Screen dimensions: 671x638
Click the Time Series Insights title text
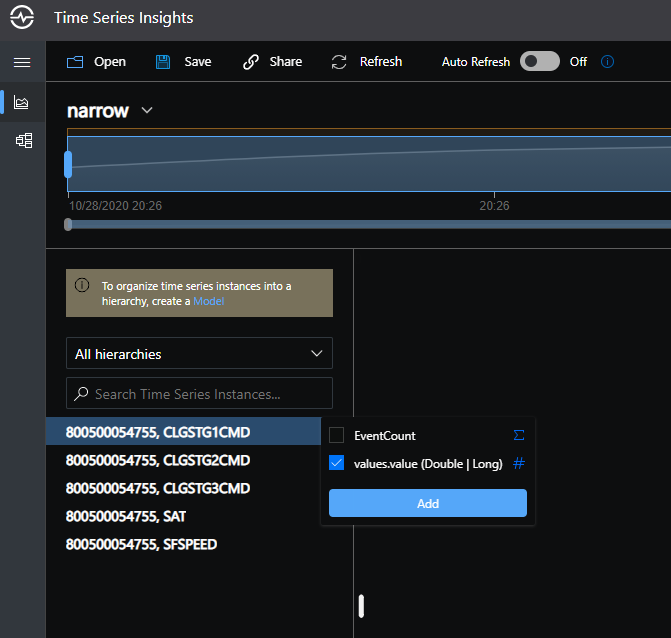point(124,18)
